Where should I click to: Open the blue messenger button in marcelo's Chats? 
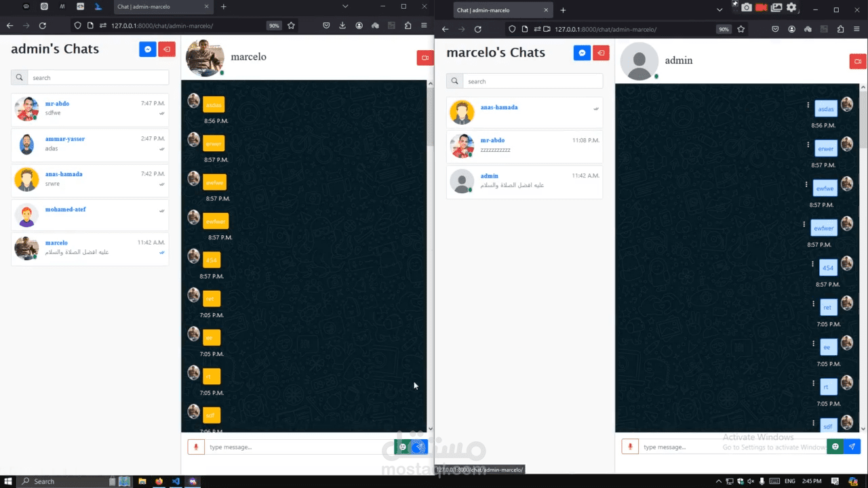(582, 53)
